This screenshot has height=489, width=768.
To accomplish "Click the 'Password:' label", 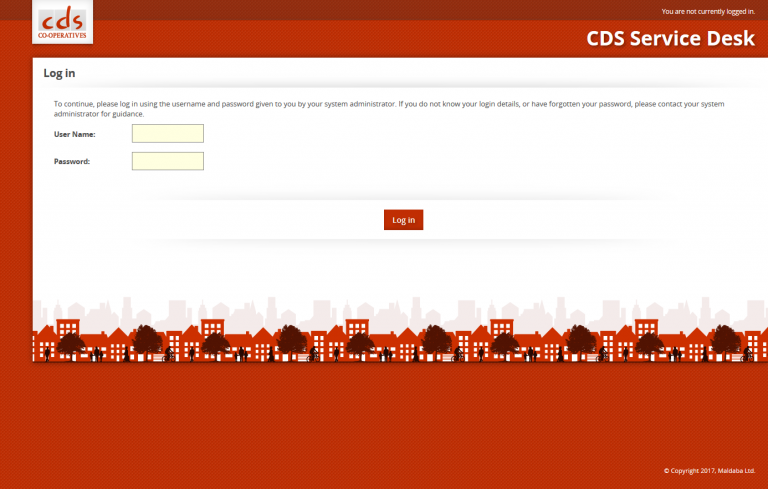I will pos(72,161).
